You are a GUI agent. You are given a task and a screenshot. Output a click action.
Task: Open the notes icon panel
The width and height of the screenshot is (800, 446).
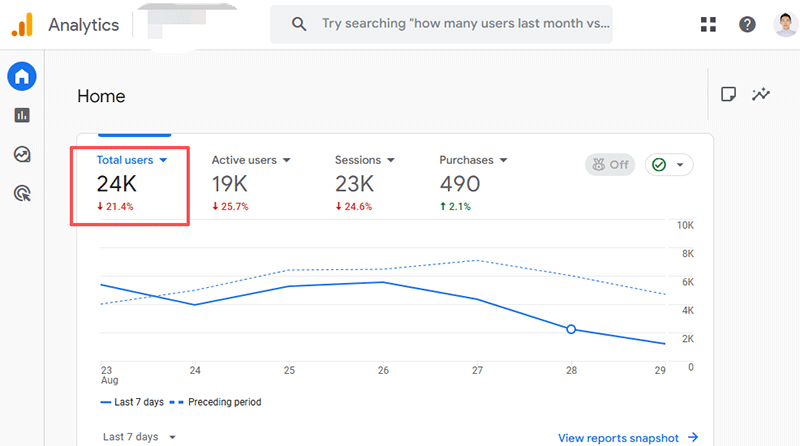click(x=729, y=94)
